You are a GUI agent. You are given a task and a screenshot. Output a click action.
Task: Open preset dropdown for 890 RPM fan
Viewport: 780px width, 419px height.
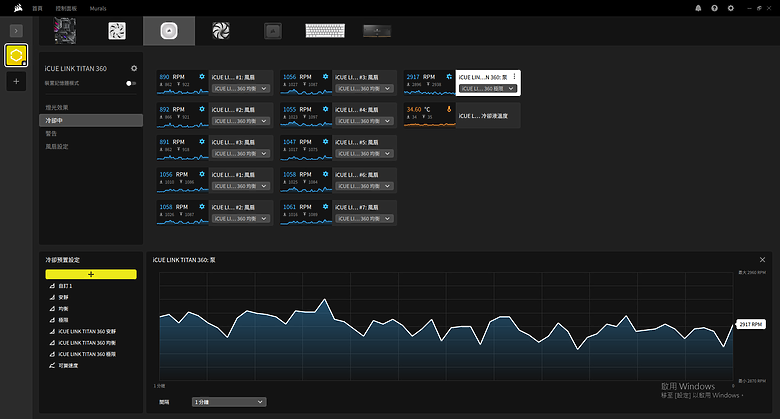tap(241, 88)
